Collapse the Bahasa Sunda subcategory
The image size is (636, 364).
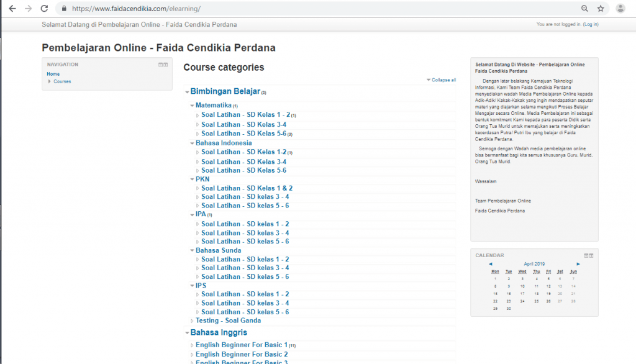pyautogui.click(x=193, y=250)
